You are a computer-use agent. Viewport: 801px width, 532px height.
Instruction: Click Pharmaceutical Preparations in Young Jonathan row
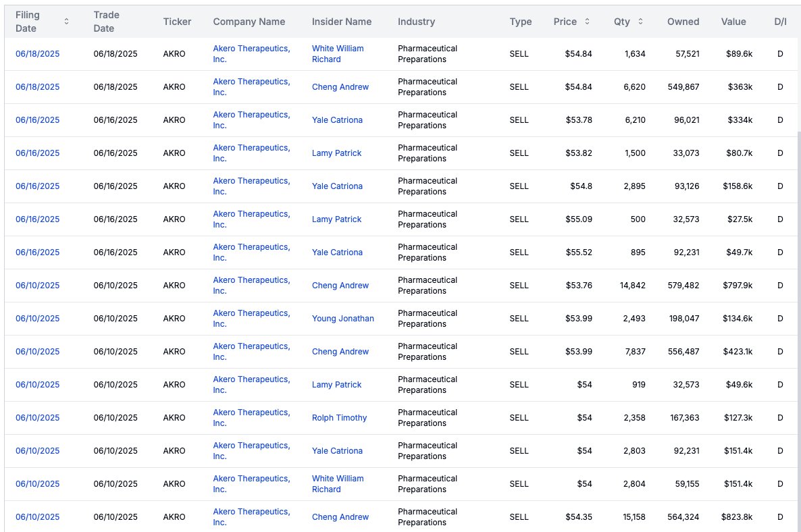[428, 319]
